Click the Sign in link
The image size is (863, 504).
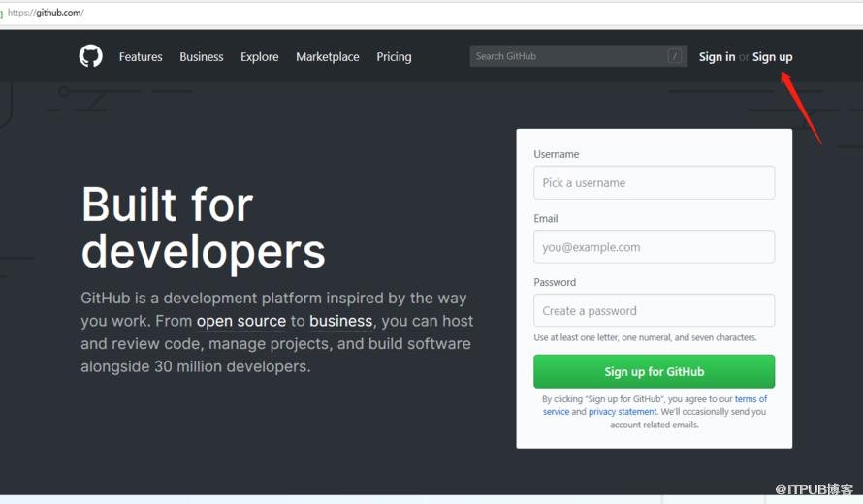point(717,56)
